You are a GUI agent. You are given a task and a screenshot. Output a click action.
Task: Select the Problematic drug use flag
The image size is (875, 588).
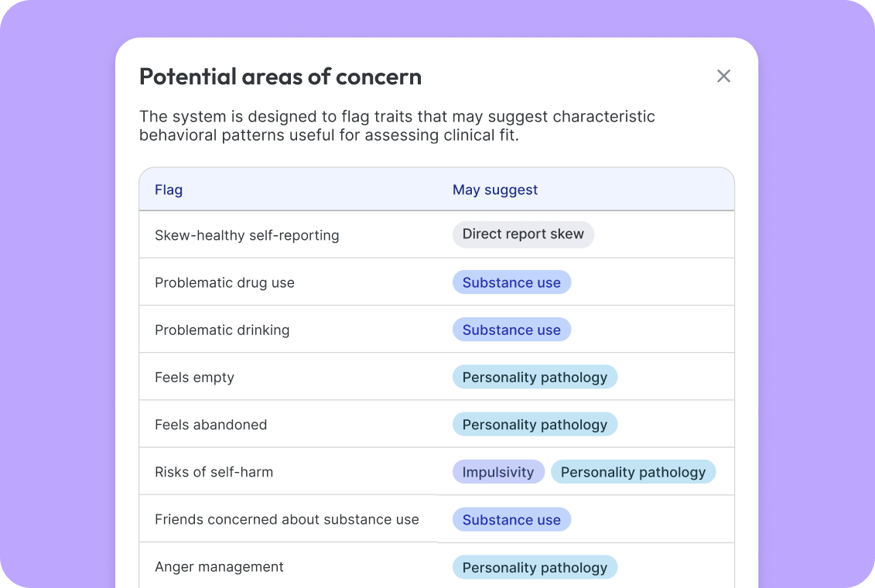(224, 283)
